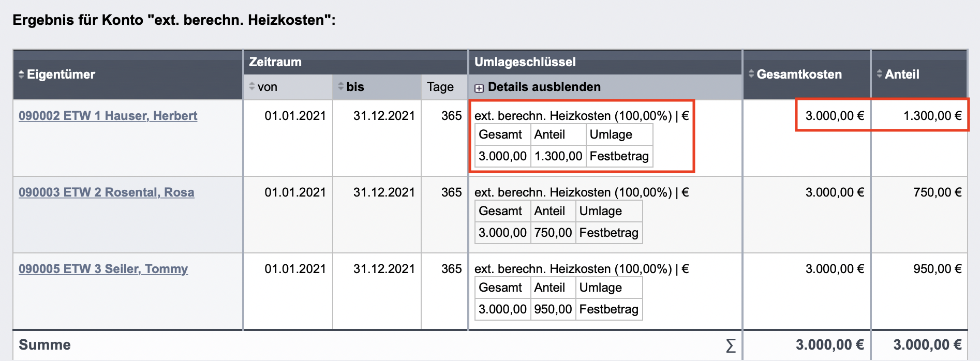This screenshot has width=980, height=361.
Task: Click the sort icon beside Eigentümer header
Action: click(x=22, y=75)
